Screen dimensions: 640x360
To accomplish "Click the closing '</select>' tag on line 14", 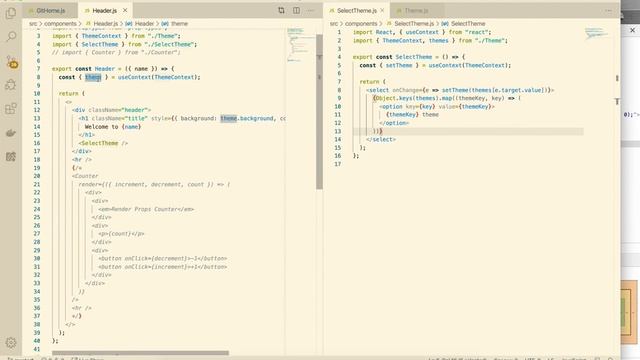I will 381,139.
